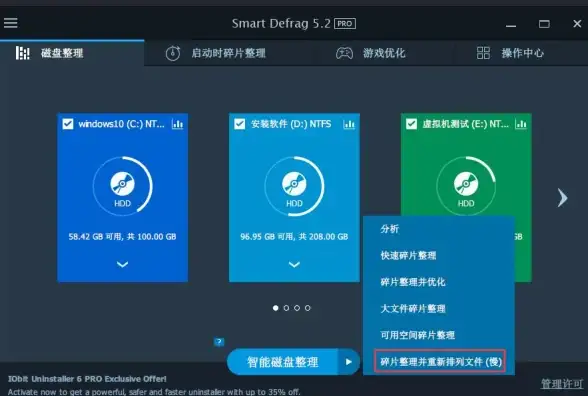Uncheck the windows10 (C:) drive checkbox
Screen dimensions: 588x396
pos(68,124)
